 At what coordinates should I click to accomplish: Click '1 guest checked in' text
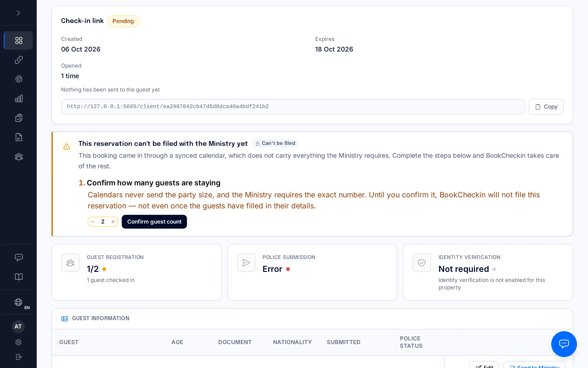coord(110,280)
